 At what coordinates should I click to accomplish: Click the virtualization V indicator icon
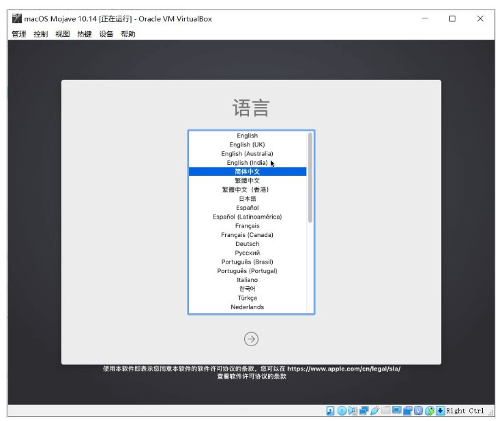point(418,411)
